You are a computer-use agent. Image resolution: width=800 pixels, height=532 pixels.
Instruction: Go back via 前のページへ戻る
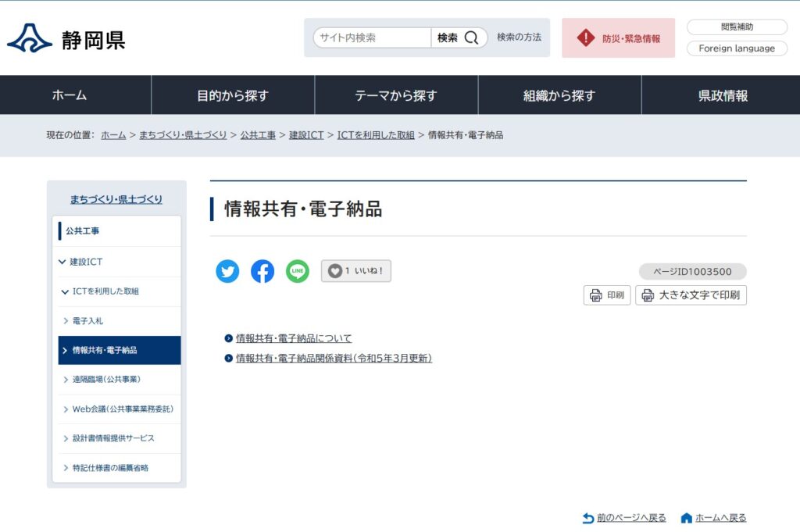(x=630, y=518)
